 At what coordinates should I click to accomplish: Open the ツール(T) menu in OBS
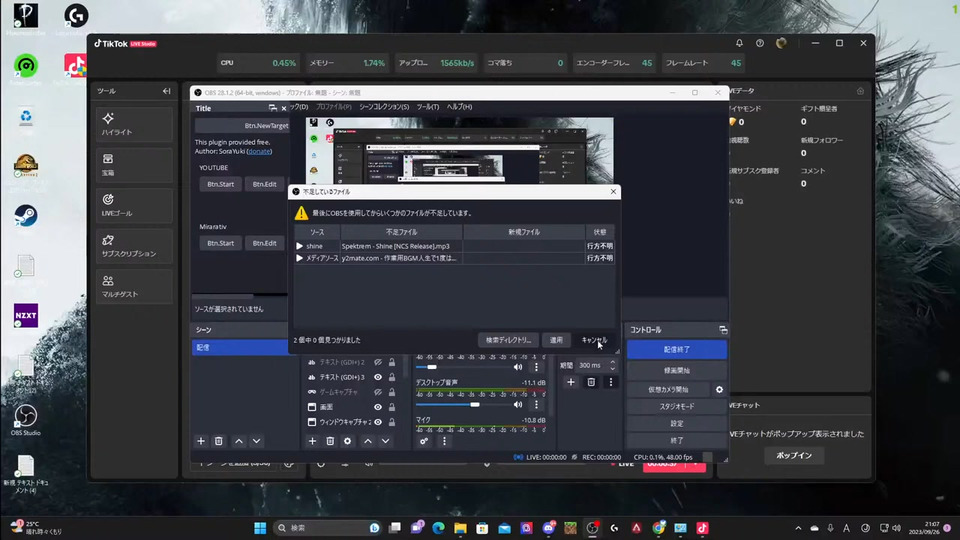click(427, 107)
